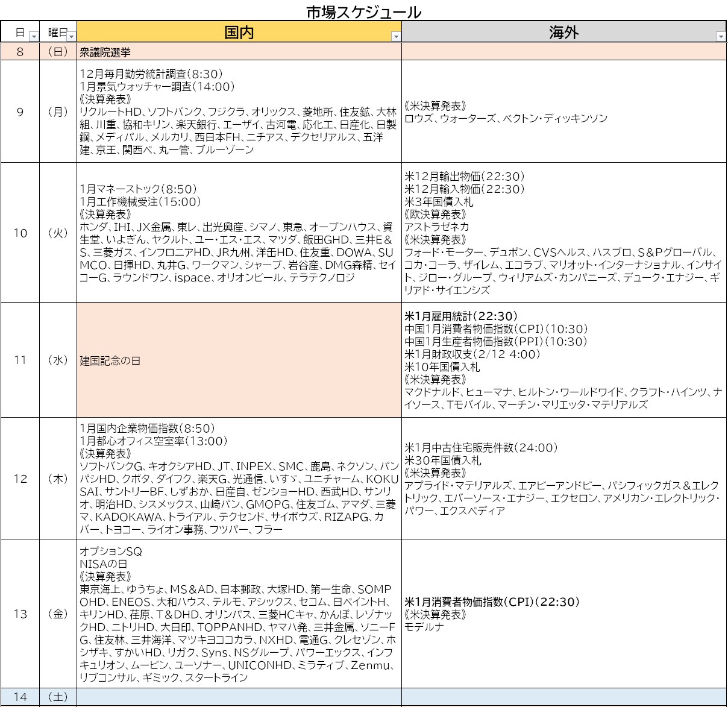728x707 pixels.
Task: Click the cell listing 米1月中古住宅販売件数
Action: tap(563, 479)
